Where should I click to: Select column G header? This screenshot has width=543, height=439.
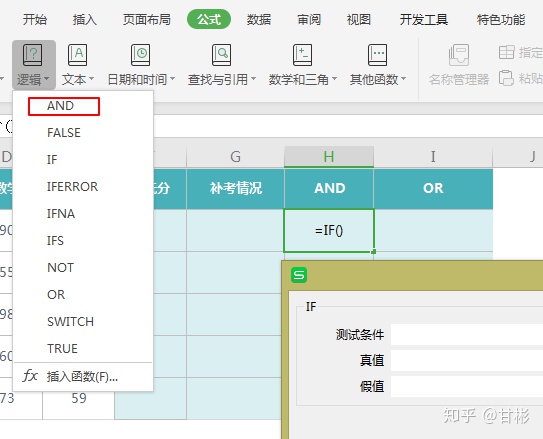tap(235, 157)
